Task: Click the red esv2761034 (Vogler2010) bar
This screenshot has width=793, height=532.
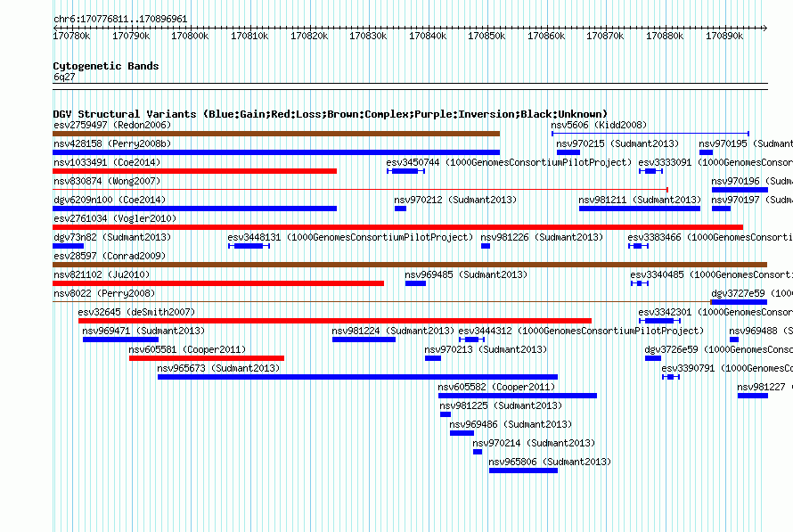Action: (398, 227)
